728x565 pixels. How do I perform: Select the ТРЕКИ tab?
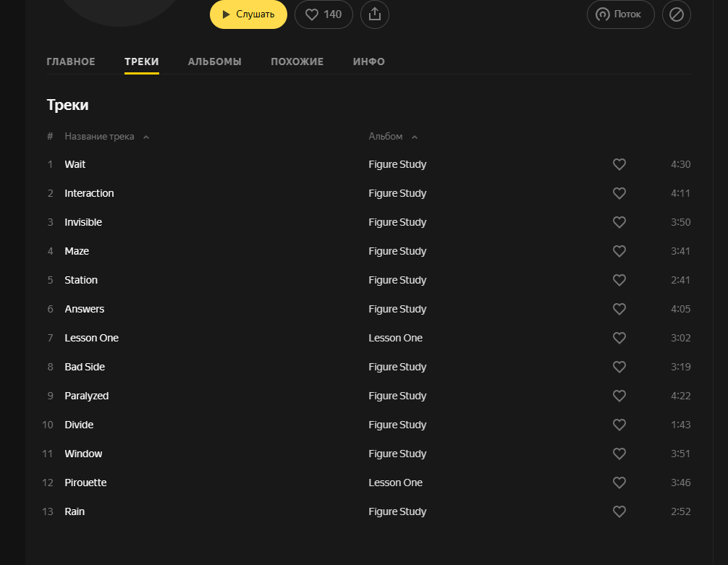142,61
